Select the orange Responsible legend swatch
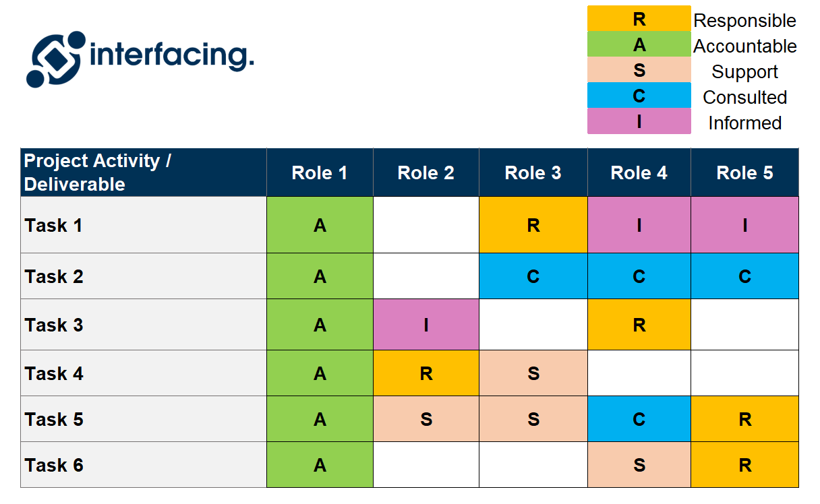 point(639,19)
